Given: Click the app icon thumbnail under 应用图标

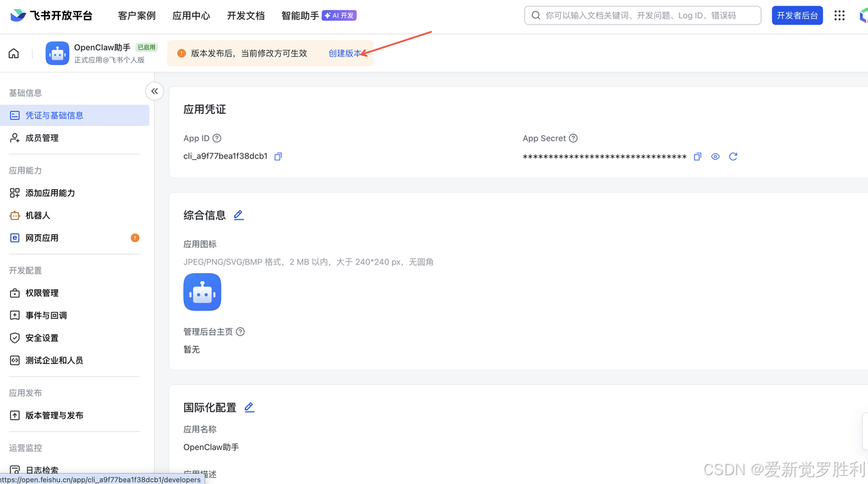Looking at the screenshot, I should (202, 292).
